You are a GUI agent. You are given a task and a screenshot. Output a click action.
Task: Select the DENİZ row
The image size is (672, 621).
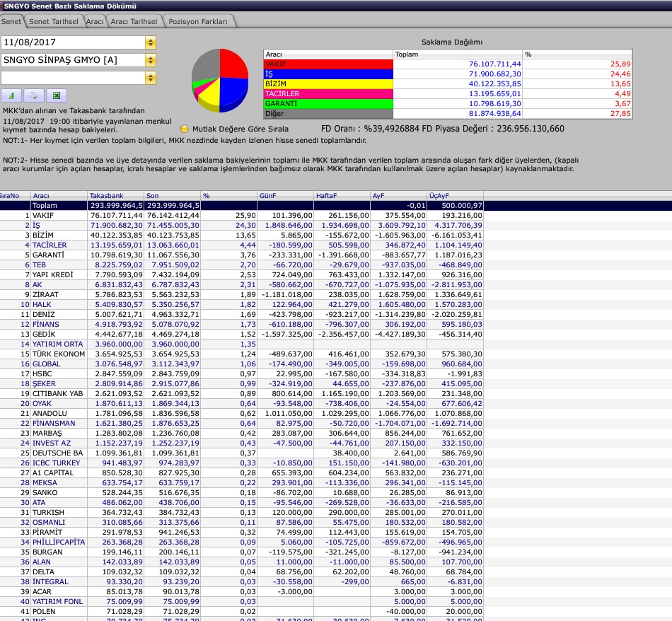point(242,314)
